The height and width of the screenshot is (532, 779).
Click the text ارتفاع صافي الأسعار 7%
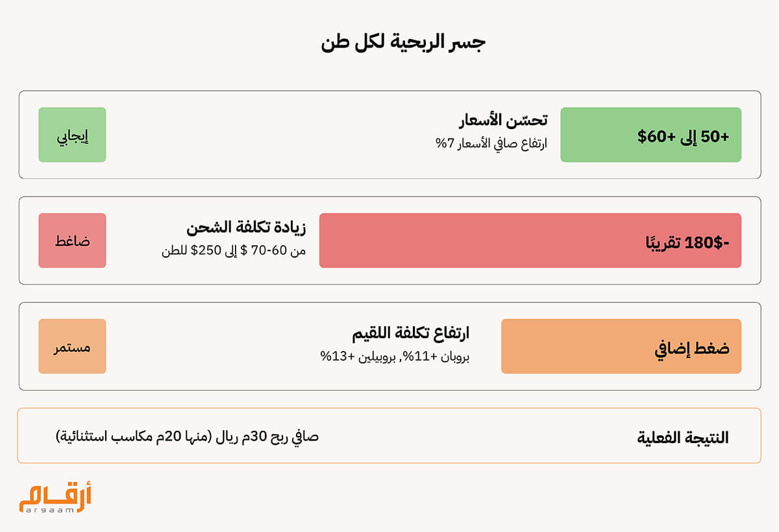(491, 143)
